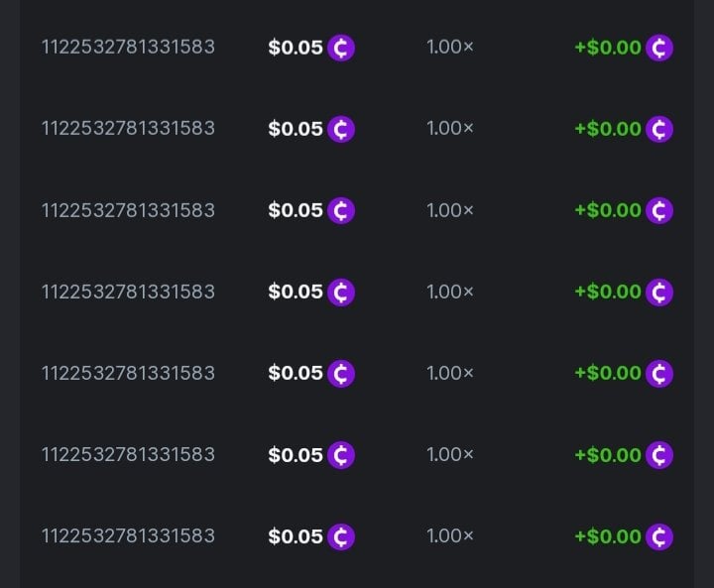714x588 pixels.
Task: Click the 1.00× multiplier in the fourth row
Action: 450,292
